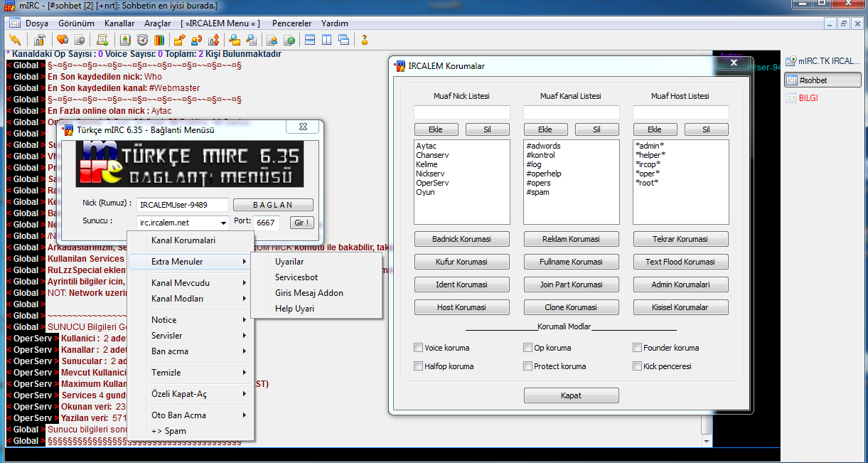The height and width of the screenshot is (463, 868).
Task: Tile windows horizontally via toolbar icon
Action: coord(310,40)
